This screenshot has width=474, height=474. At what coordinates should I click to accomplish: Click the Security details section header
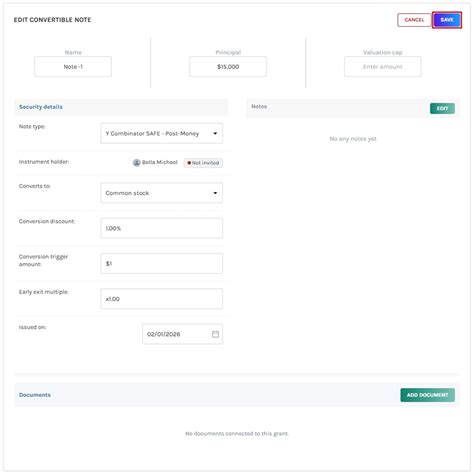pyautogui.click(x=41, y=107)
